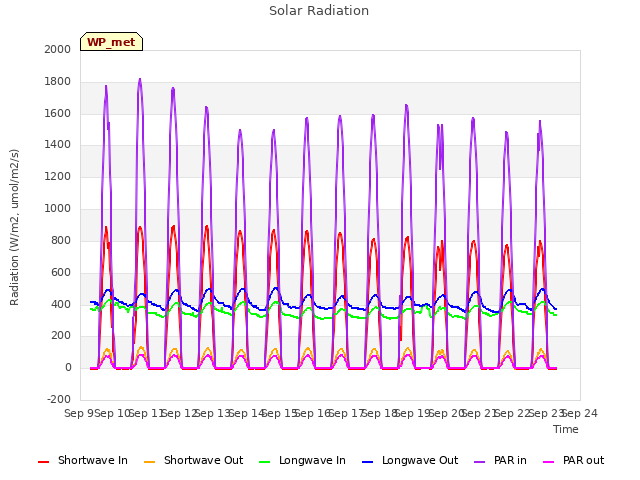Viewport: 640px width, 480px height.
Task: Click the 1000 y-axis tick label
Action: (x=58, y=209)
